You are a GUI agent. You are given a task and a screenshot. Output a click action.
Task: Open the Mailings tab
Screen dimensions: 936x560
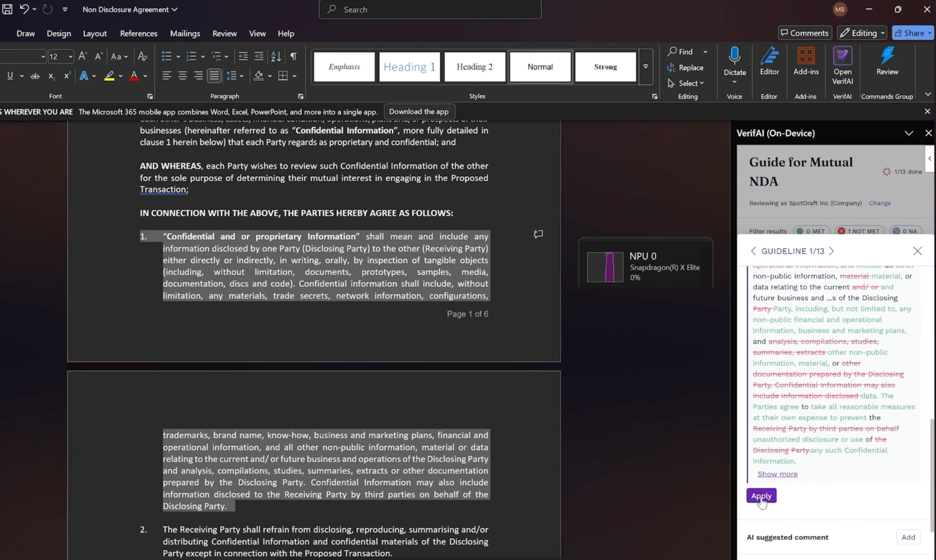[185, 33]
